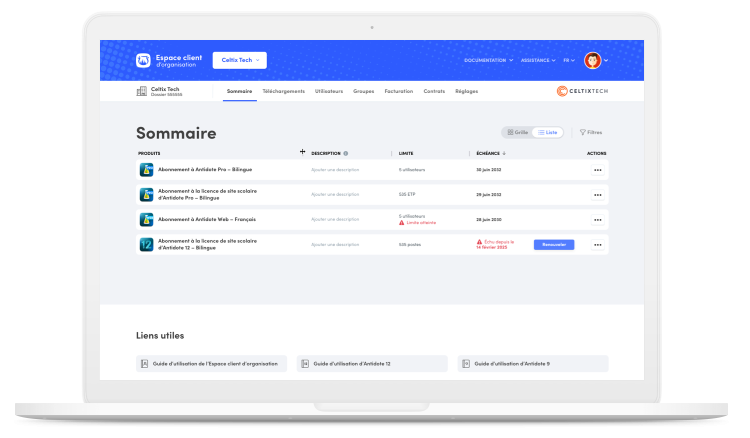Open the Celtix Tech organisation dropdown
This screenshot has height=438, width=750.
(240, 60)
